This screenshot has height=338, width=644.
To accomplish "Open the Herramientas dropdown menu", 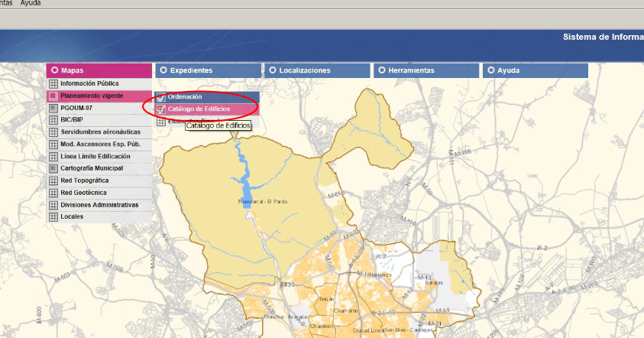I will click(426, 70).
